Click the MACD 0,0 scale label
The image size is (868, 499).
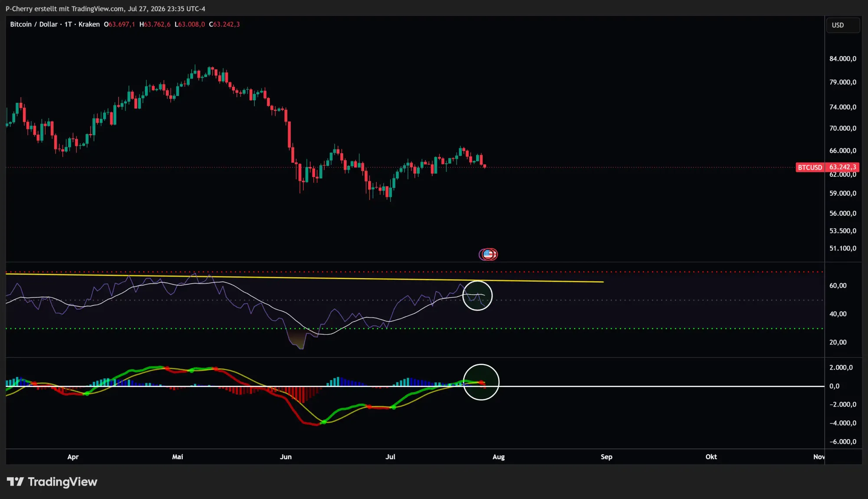pyautogui.click(x=834, y=386)
